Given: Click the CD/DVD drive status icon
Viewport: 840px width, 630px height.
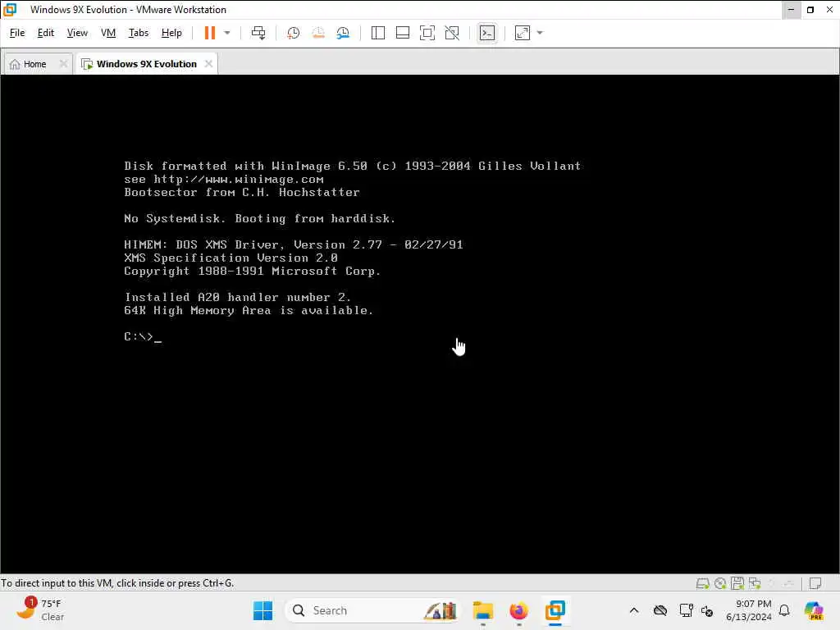Looking at the screenshot, I should click(720, 583).
